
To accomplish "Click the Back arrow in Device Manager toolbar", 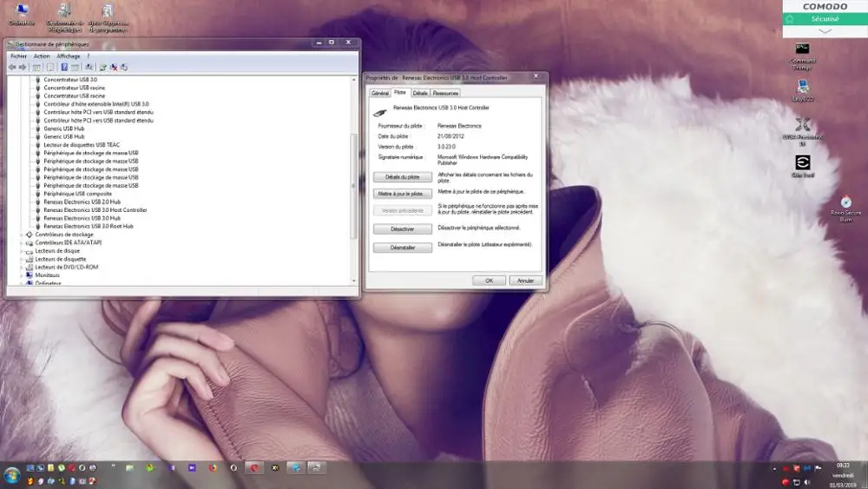I will point(12,67).
